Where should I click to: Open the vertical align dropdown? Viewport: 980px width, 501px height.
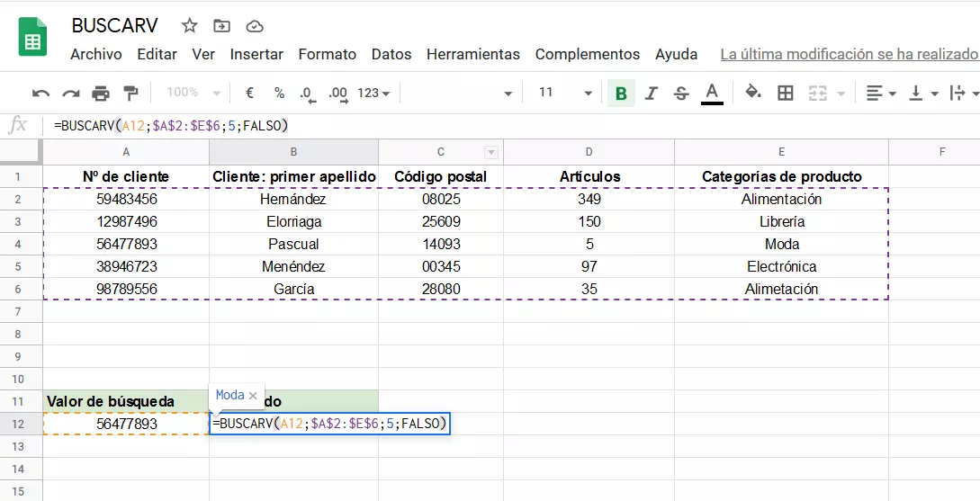[923, 93]
